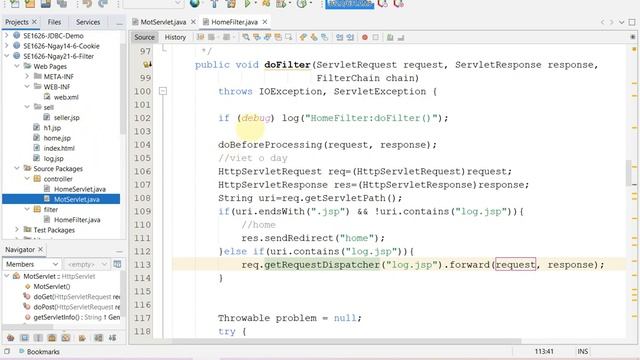
Task: Close the HomeFilter.java tab
Action: coord(265,22)
